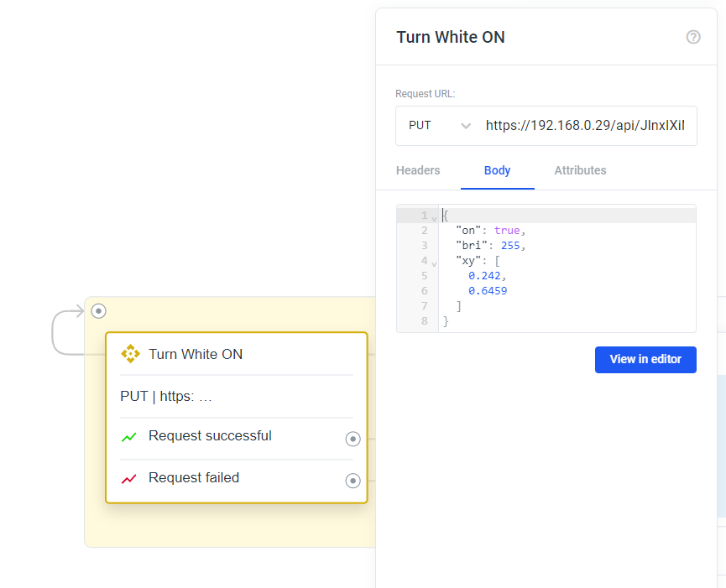Click the request URL input field
726x588 pixels.
(585, 125)
